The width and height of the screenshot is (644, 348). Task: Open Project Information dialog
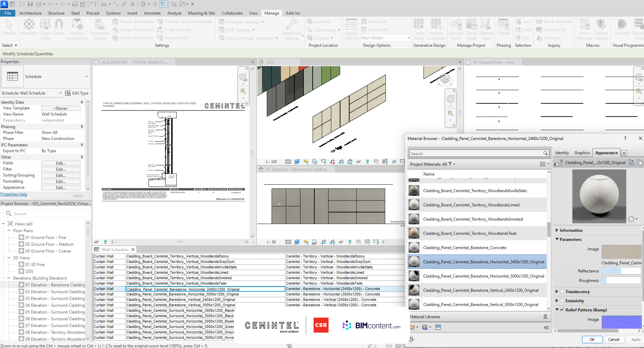[77, 30]
